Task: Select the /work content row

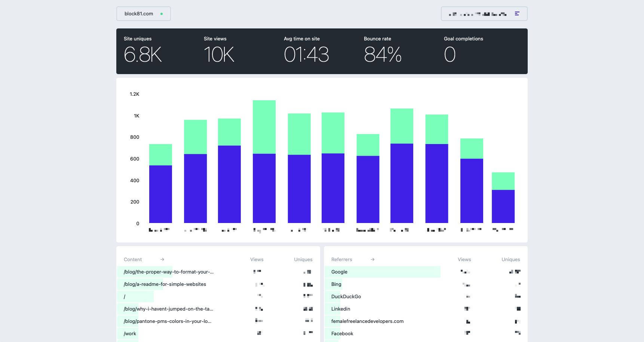Action: 130,334
